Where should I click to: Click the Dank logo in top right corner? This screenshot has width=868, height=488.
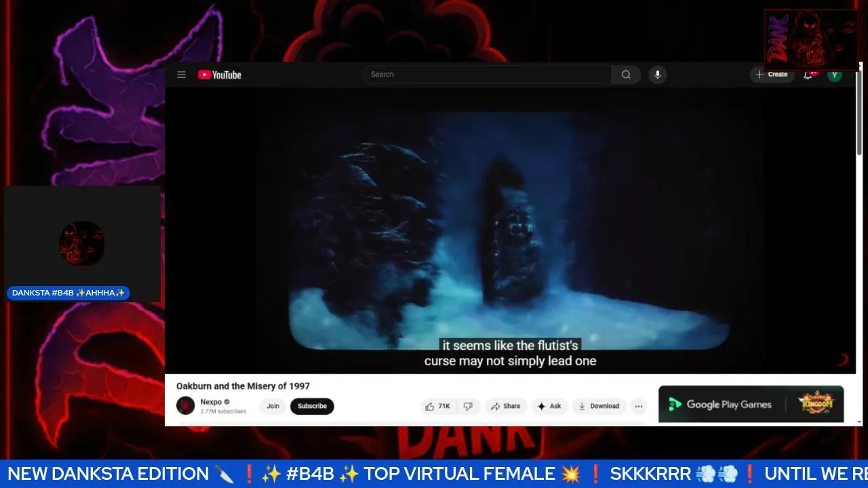click(812, 39)
